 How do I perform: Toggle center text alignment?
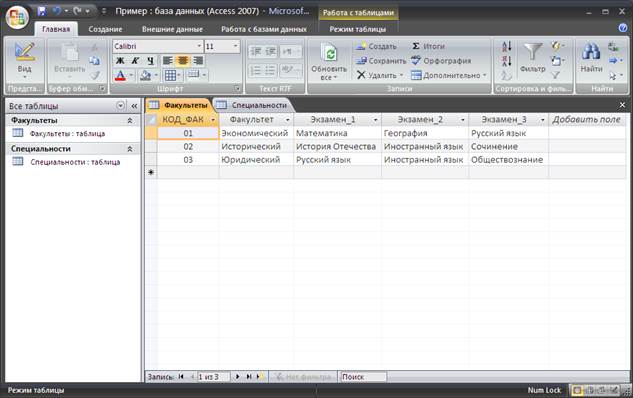pos(183,61)
